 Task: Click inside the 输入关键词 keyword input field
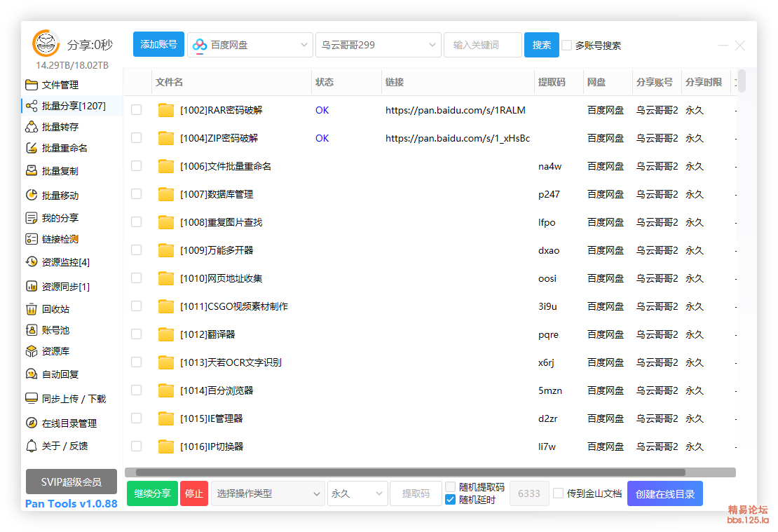[x=482, y=45]
